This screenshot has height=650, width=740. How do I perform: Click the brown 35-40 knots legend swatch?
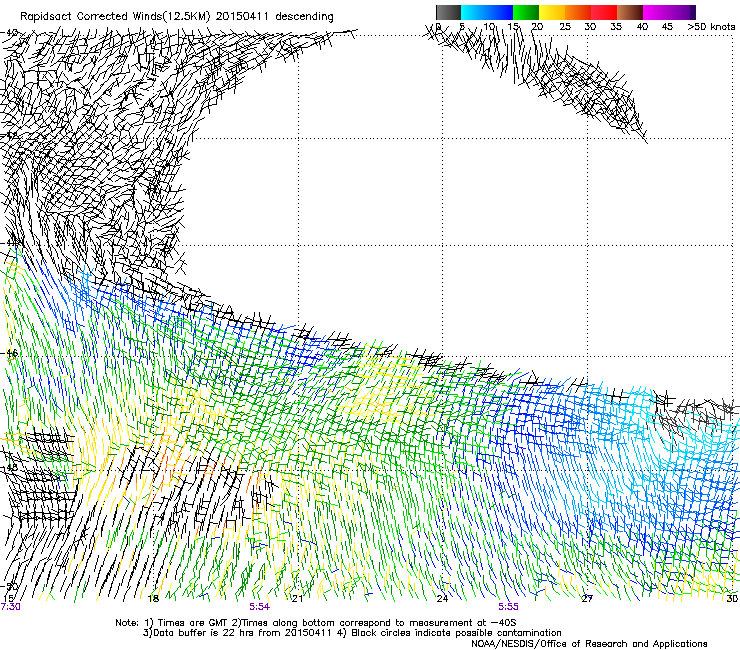click(x=630, y=12)
